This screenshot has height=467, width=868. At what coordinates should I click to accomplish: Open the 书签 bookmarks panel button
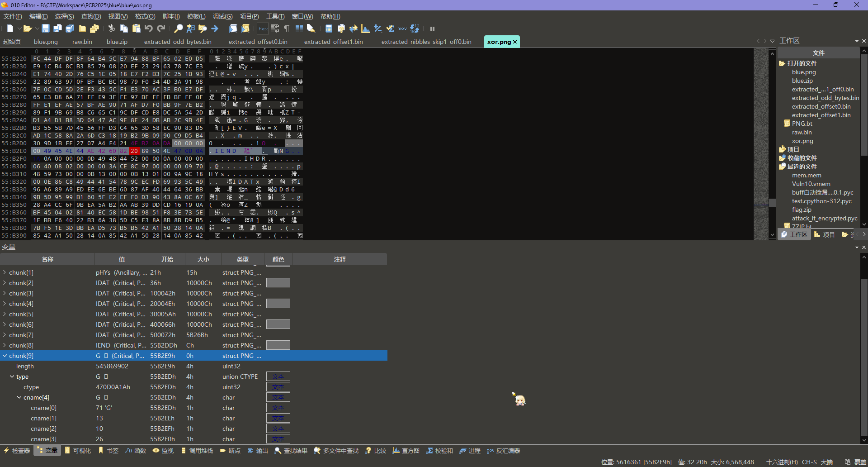(108, 451)
